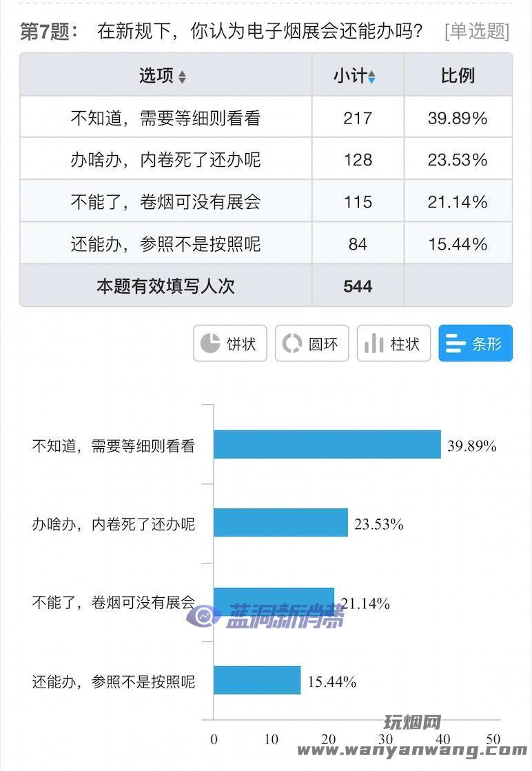Select the 条形 bar chart view
The height and width of the screenshot is (771, 532).
pos(475,343)
